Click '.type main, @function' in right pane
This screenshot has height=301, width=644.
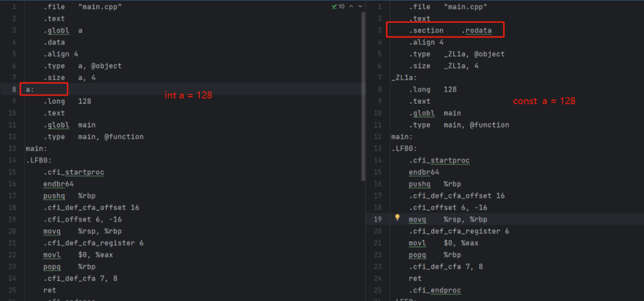tap(459, 125)
